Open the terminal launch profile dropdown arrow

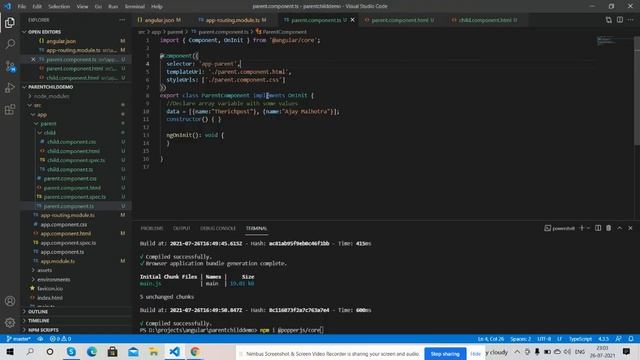pyautogui.click(x=588, y=228)
